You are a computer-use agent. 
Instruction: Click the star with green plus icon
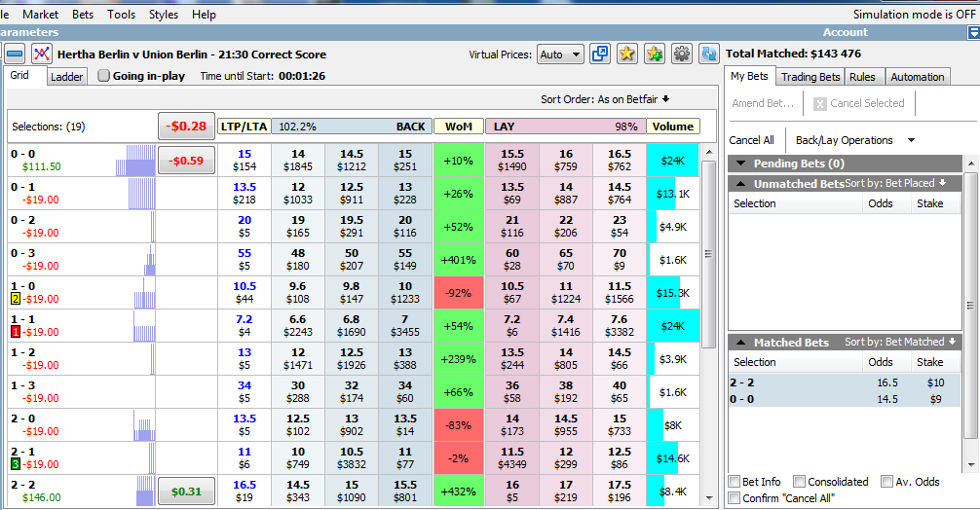655,55
